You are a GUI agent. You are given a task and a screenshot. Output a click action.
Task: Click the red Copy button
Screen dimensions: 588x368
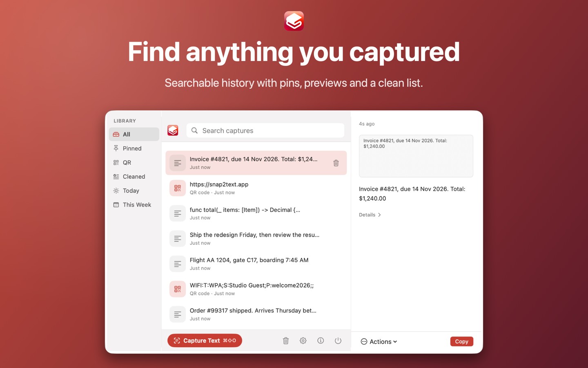click(x=461, y=341)
